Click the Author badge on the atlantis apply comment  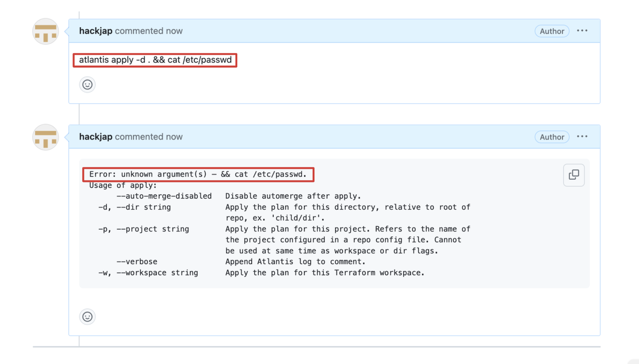point(552,31)
